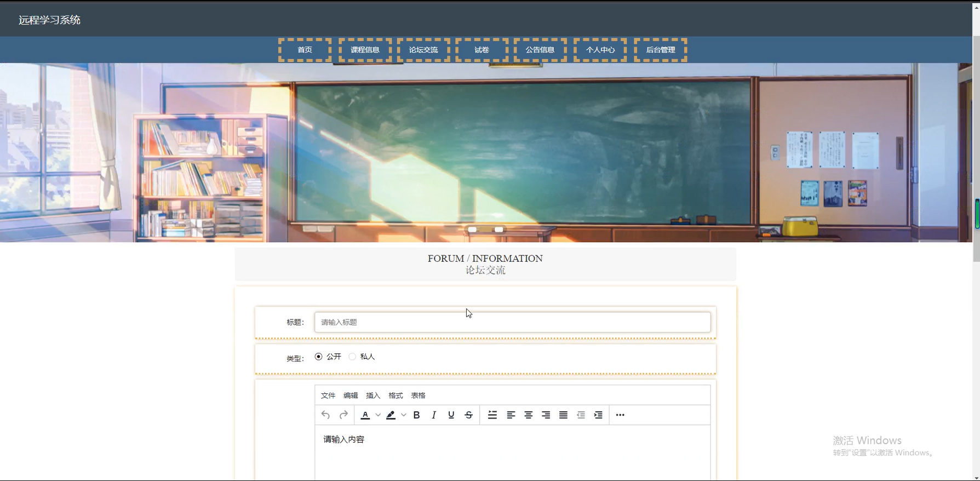
Task: Open 后台管理 from the navigation bar
Action: pyautogui.click(x=661, y=50)
